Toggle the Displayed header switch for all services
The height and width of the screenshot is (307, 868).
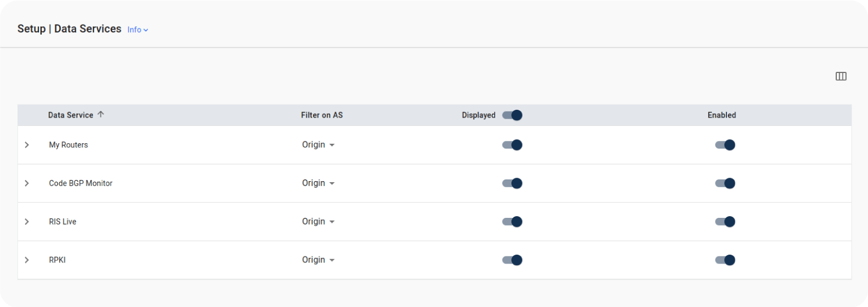[512, 115]
